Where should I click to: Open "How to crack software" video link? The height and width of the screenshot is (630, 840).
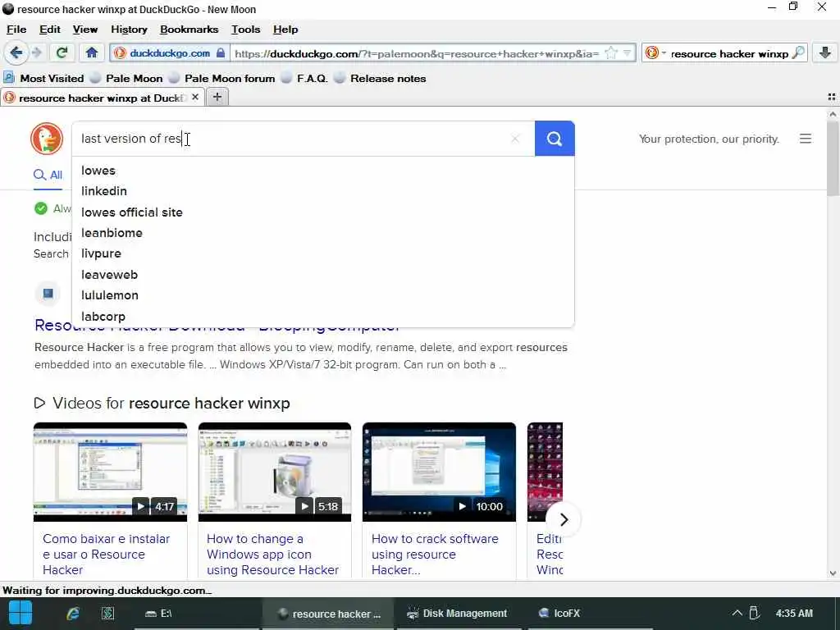pos(435,555)
